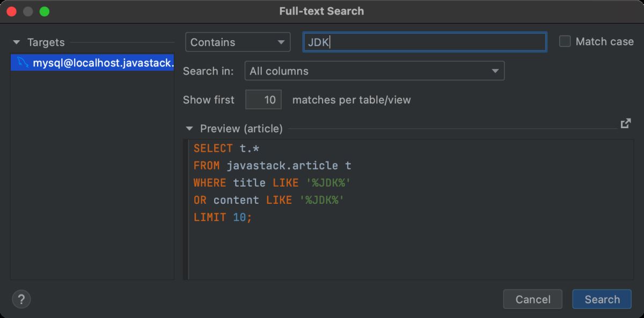Click the WHERE title LIKE line
Viewport: 644px width, 318px height.
coord(272,183)
